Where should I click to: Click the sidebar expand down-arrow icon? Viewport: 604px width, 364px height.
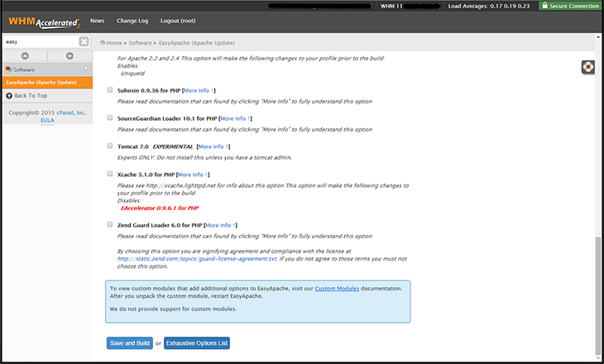[70, 56]
